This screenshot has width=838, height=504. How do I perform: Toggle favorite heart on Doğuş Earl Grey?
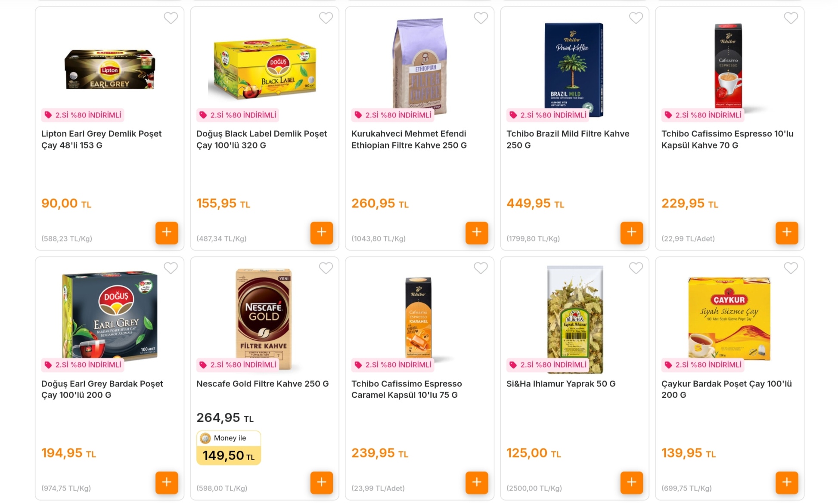(x=171, y=268)
